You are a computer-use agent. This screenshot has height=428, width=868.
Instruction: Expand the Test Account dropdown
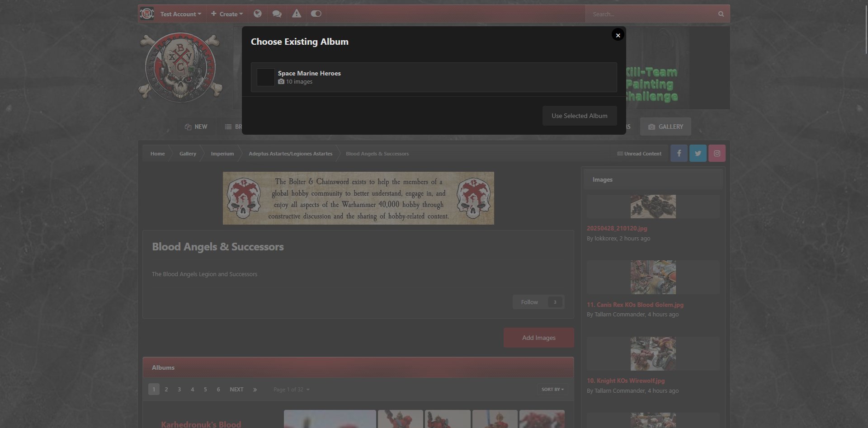180,14
